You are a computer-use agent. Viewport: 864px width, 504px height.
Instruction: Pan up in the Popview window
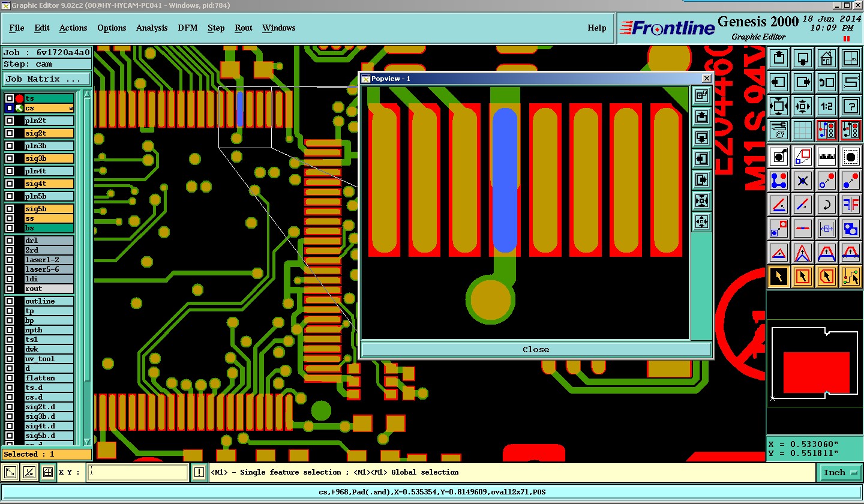[701, 116]
